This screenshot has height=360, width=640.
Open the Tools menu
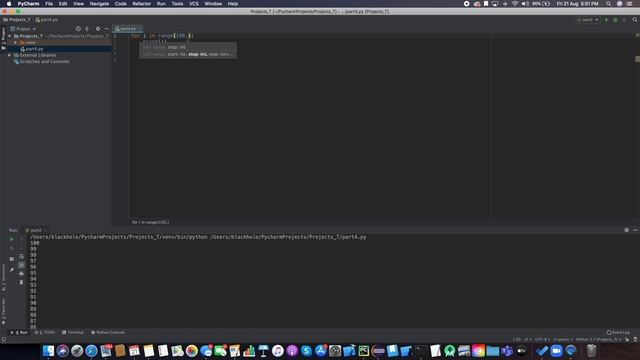point(177,4)
